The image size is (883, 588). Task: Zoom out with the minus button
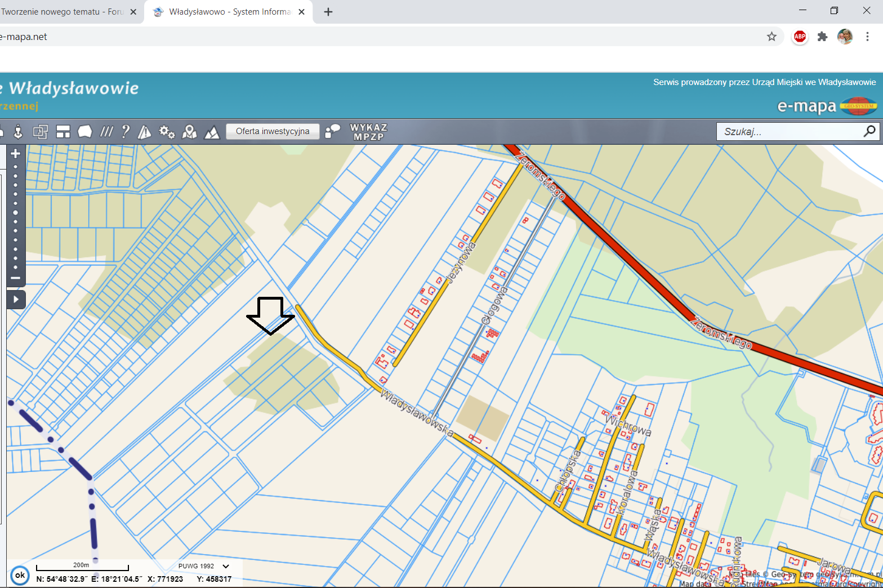pyautogui.click(x=16, y=278)
